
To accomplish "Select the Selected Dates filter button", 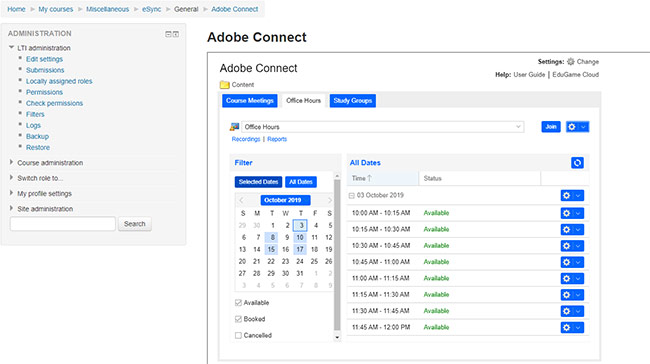I will (258, 182).
